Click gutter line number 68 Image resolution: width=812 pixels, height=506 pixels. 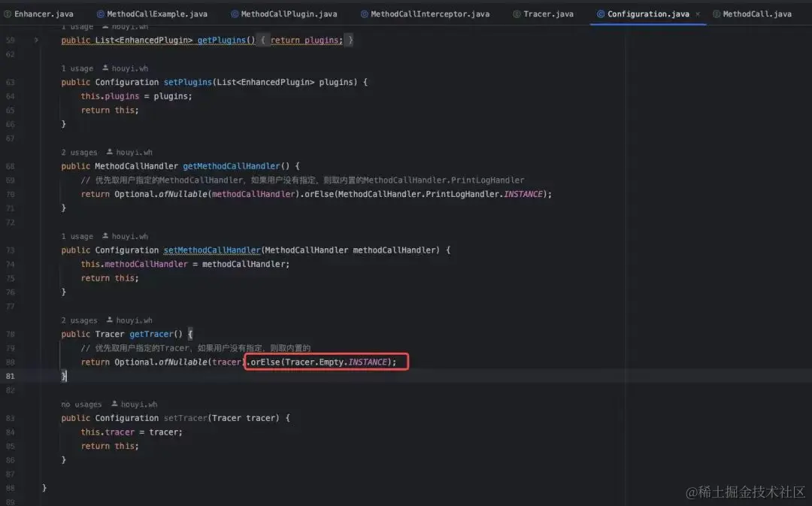click(x=11, y=165)
